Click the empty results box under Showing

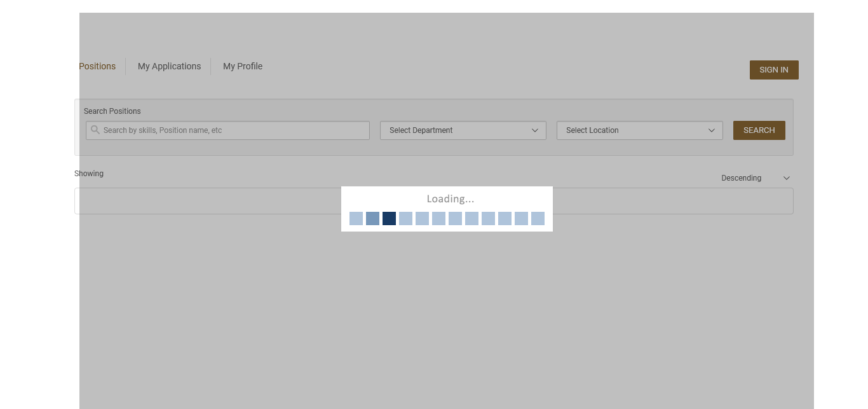tap(210, 201)
